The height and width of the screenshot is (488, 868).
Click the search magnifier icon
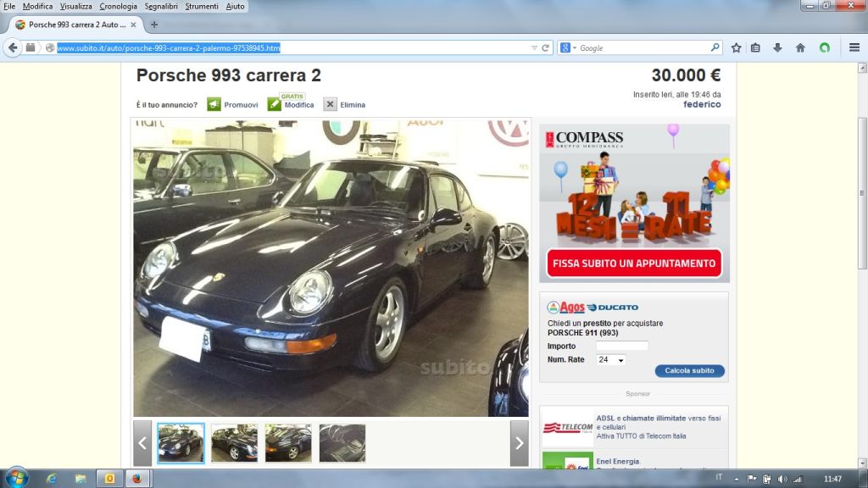pos(715,47)
